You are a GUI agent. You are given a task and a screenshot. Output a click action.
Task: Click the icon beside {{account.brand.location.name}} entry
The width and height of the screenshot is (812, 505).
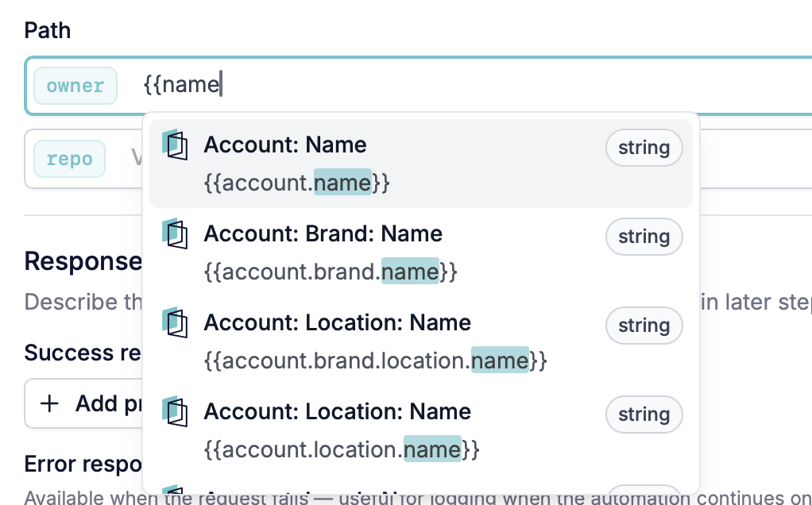click(x=175, y=323)
